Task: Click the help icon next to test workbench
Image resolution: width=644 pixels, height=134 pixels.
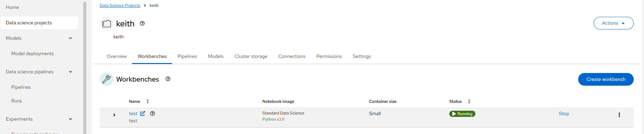Action: [153, 113]
